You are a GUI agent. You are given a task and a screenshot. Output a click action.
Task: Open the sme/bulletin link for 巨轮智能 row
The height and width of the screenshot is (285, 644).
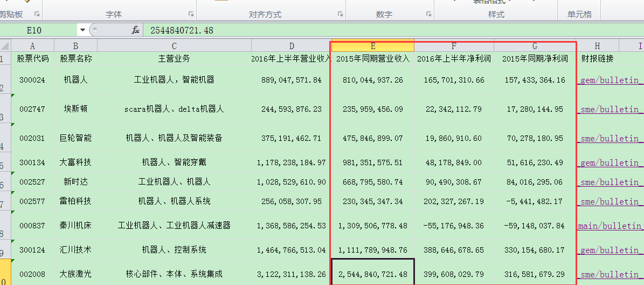point(611,139)
